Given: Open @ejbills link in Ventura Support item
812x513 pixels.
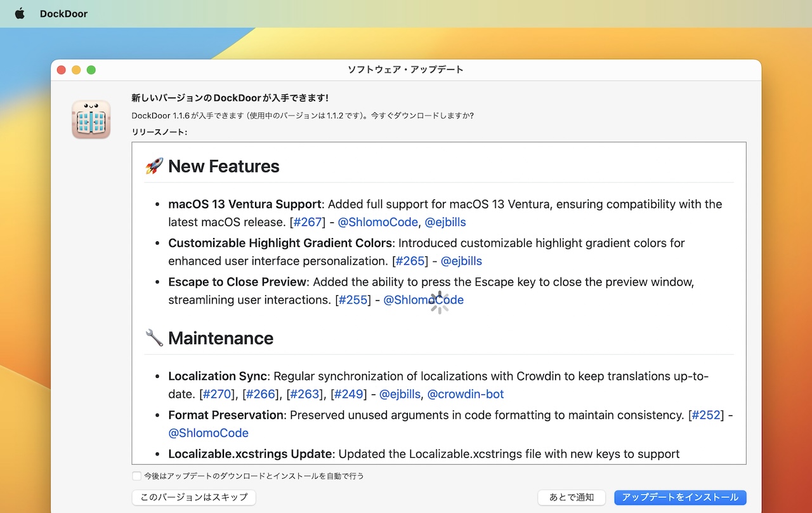Looking at the screenshot, I should (445, 222).
